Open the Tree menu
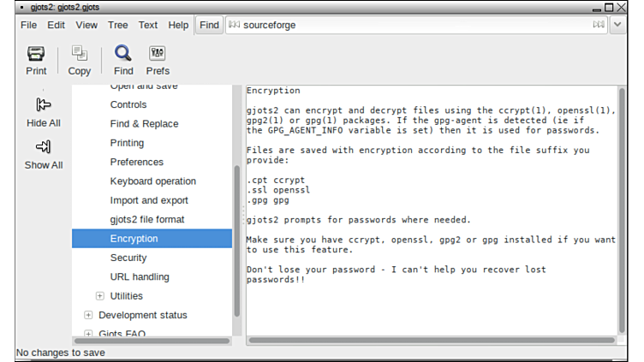Viewport: 644px width, 362px height. 118,25
